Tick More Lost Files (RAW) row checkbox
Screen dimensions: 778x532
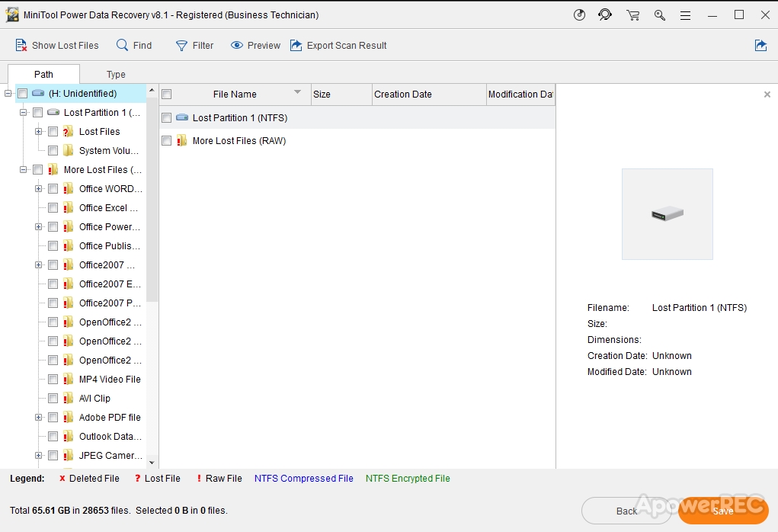(x=167, y=141)
